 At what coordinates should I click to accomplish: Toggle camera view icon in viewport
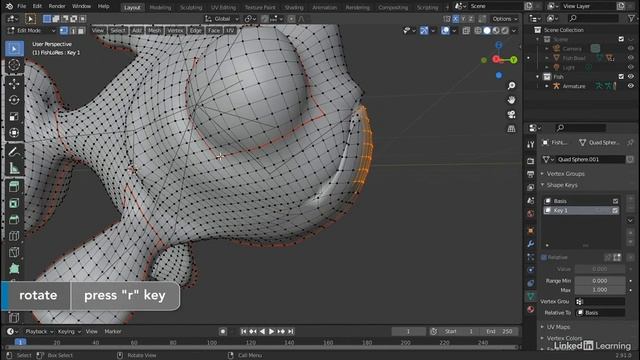coord(511,114)
